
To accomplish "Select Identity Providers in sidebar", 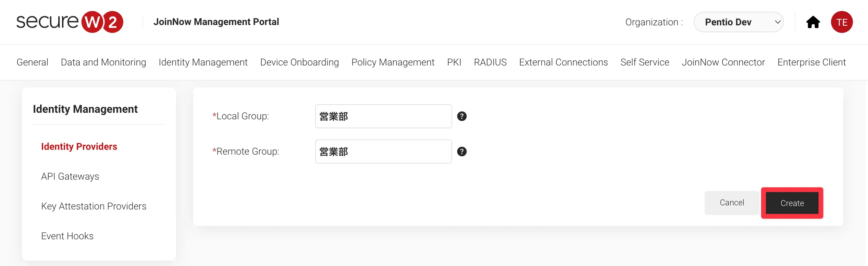I will (x=79, y=146).
